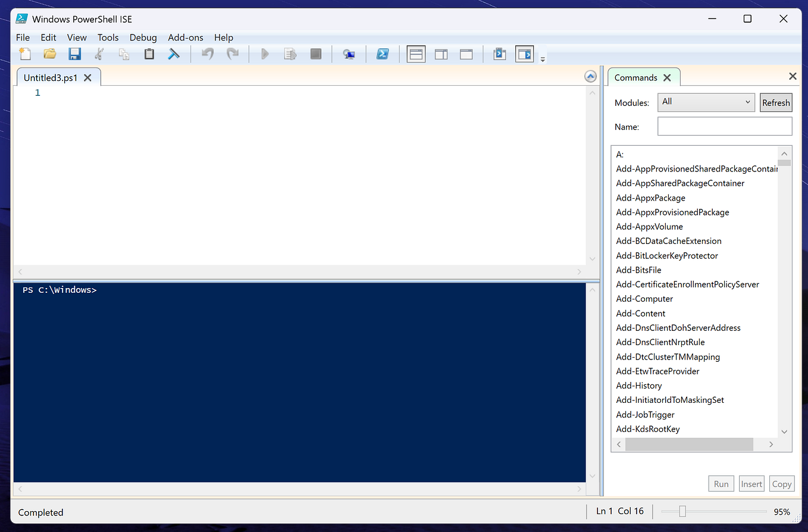Select the Start PowerShell.exe toolbar icon
This screenshot has width=808, height=532.
tap(383, 54)
